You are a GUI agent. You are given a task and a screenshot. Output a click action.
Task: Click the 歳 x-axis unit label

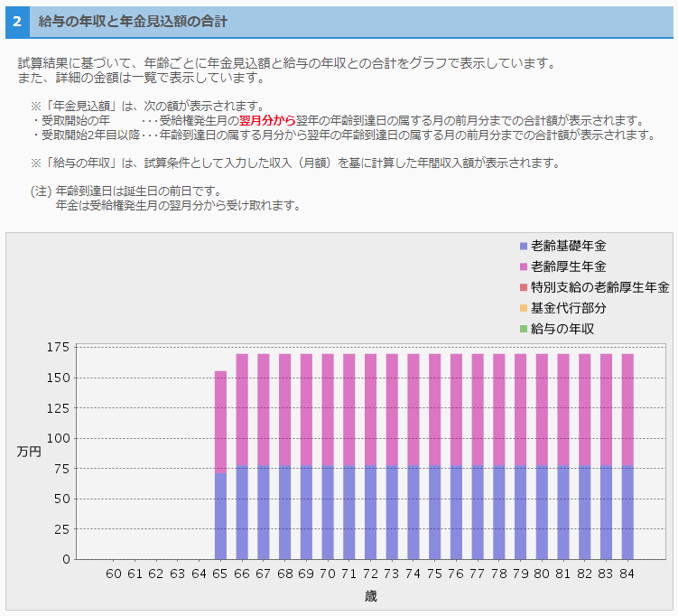[371, 596]
